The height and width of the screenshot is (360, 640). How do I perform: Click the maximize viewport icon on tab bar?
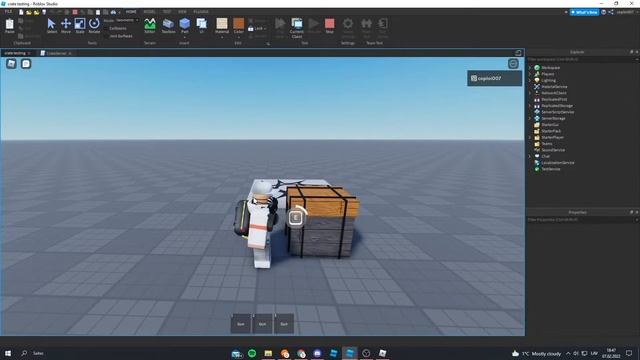518,53
